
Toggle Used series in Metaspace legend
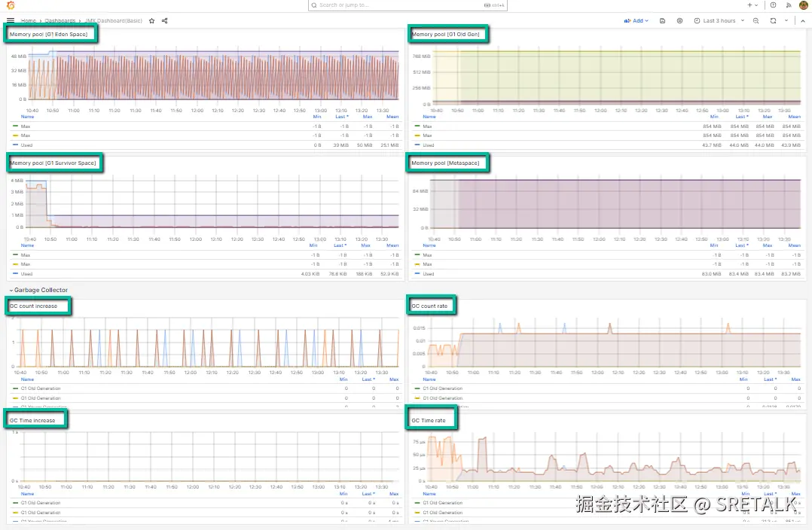coord(429,274)
